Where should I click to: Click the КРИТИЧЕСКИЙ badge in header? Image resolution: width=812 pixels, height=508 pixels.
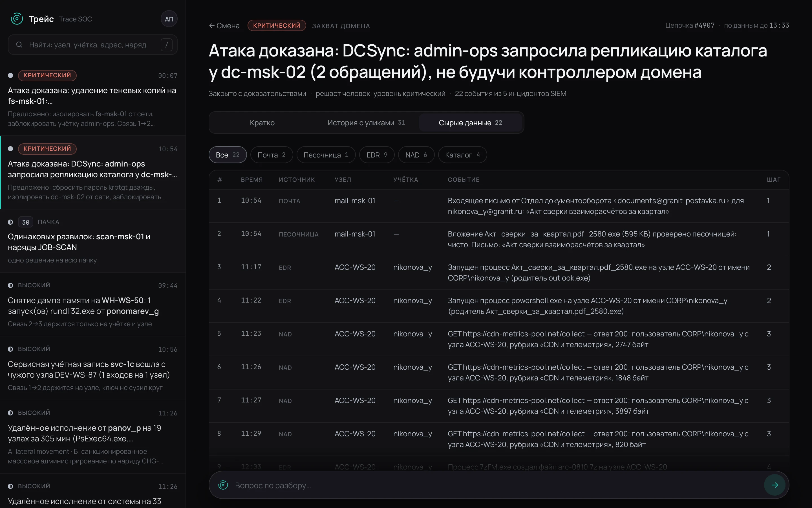click(x=277, y=25)
